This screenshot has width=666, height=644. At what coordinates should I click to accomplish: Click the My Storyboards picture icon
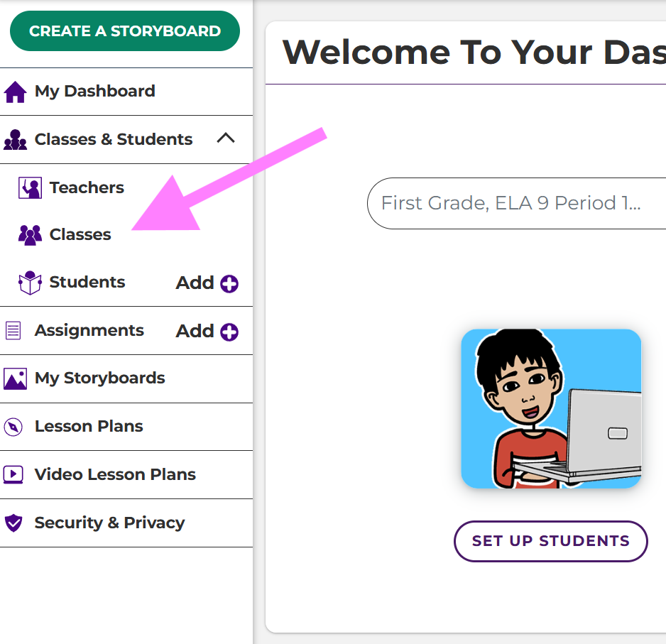pyautogui.click(x=15, y=378)
